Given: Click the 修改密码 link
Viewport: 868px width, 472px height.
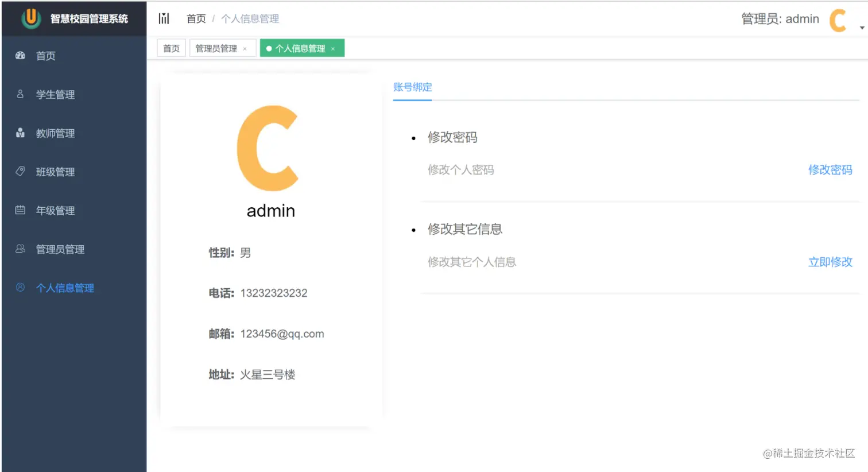Looking at the screenshot, I should tap(830, 169).
